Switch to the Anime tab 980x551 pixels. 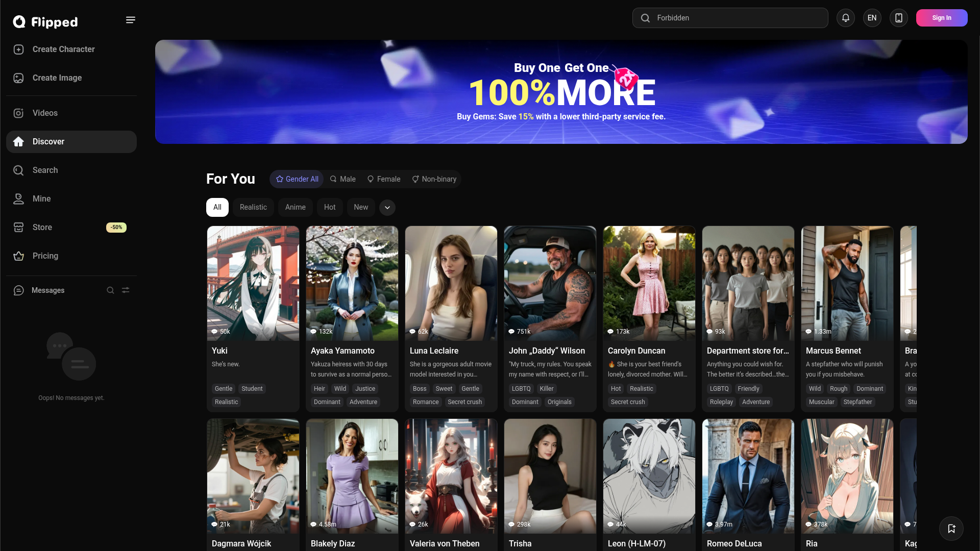[x=296, y=207]
